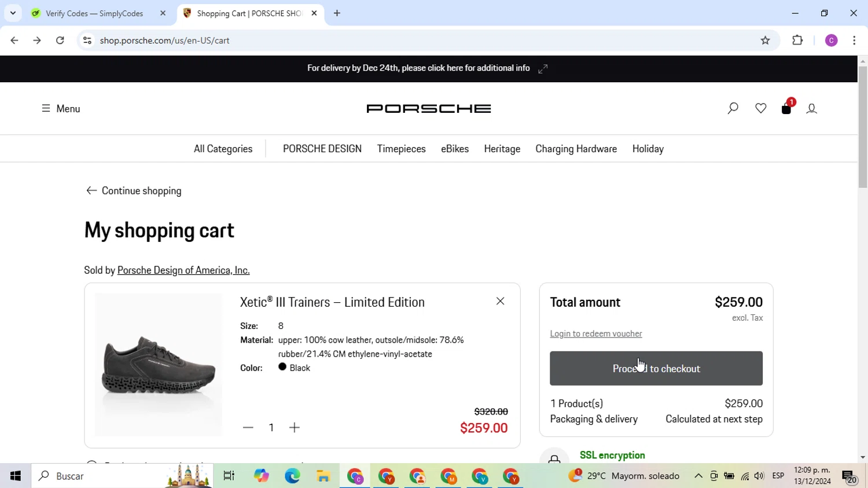Click the Black color swatch dot
This screenshot has height=488, width=868.
coord(282,367)
